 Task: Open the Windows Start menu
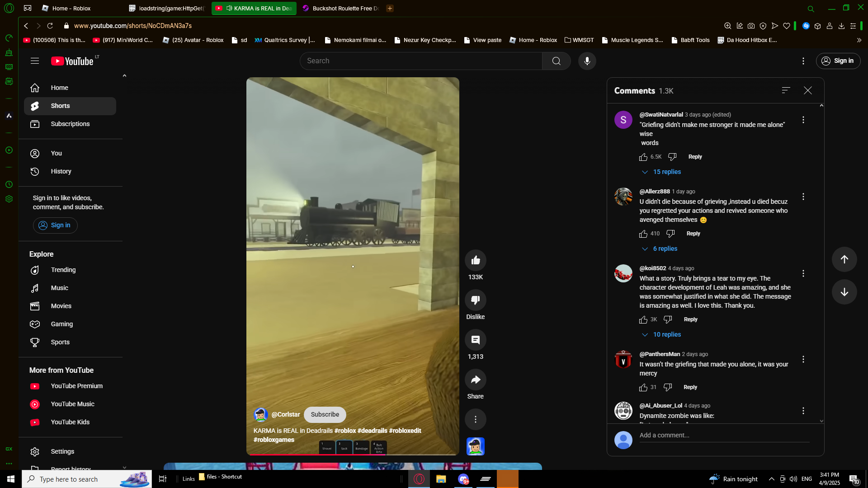(11, 479)
